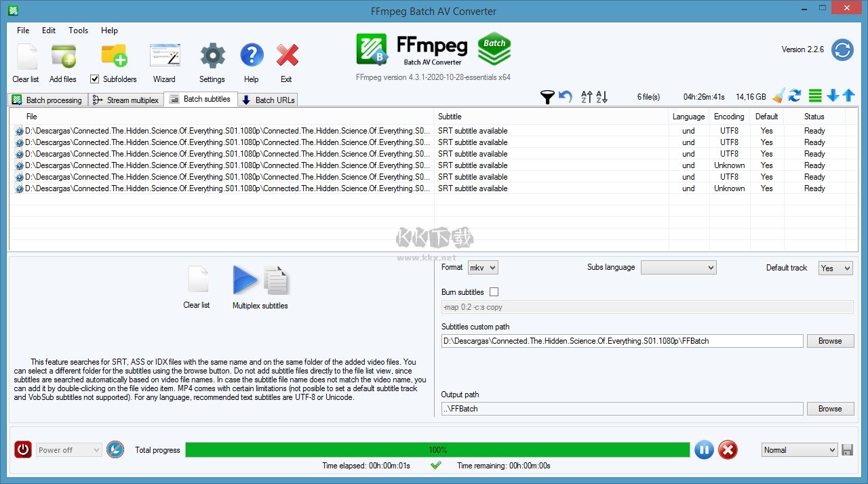Click the black funnel filter icon
This screenshot has height=484, width=868.
pyautogui.click(x=547, y=98)
